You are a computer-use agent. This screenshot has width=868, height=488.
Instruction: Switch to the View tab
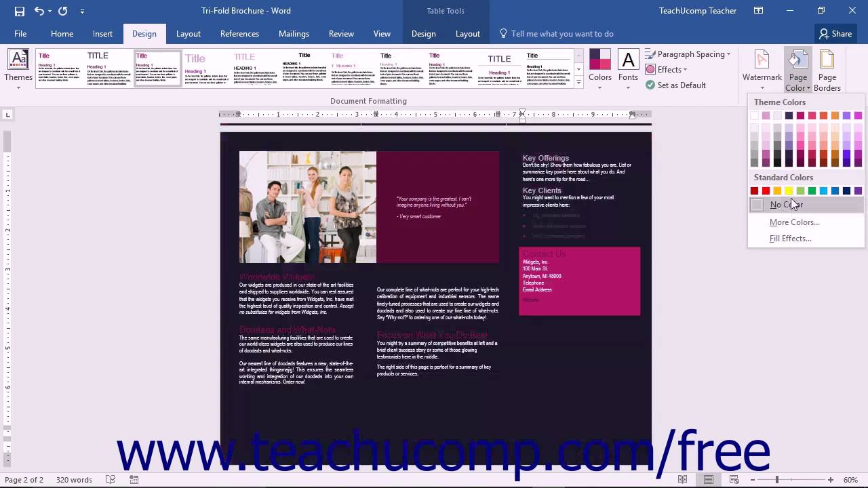(x=382, y=33)
